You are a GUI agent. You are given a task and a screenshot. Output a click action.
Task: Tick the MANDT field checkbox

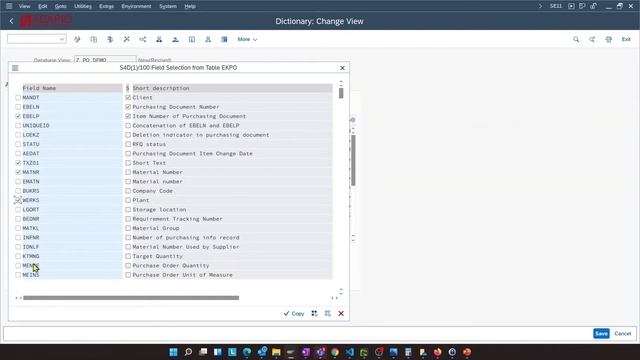coord(18,98)
